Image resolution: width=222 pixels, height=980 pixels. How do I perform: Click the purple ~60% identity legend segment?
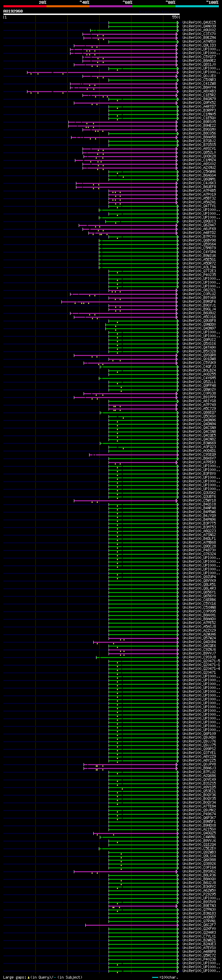click(111, 7)
